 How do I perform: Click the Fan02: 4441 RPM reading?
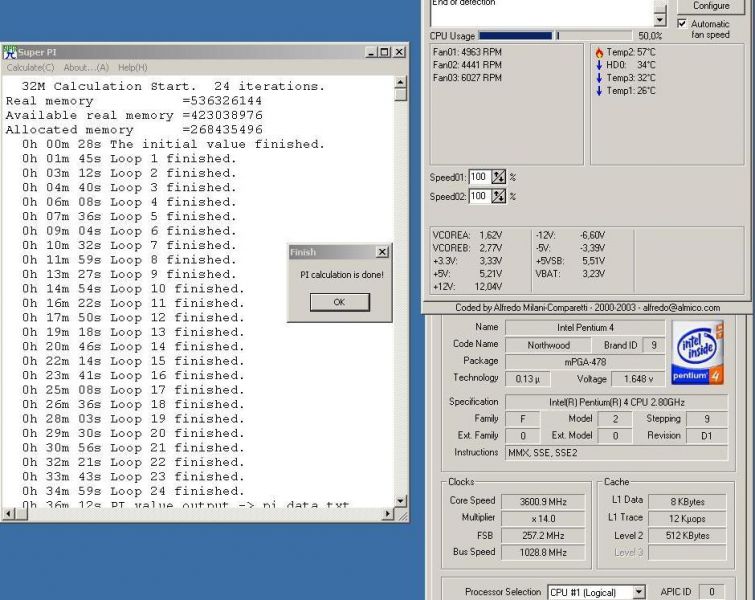tap(467, 65)
